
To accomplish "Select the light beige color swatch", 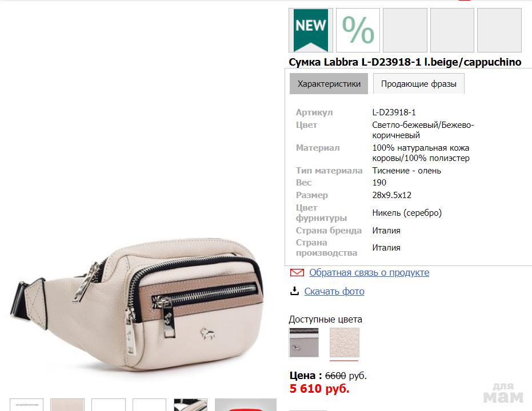I will coord(345,342).
